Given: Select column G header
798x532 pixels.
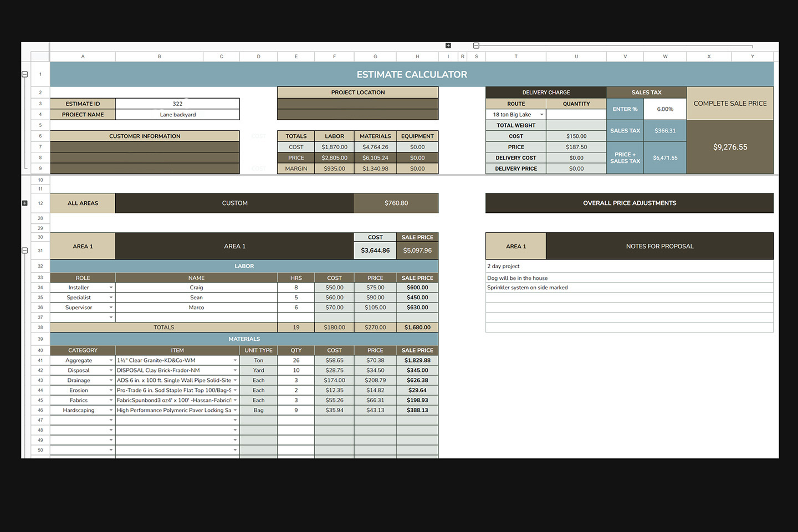Looking at the screenshot, I should [375, 57].
